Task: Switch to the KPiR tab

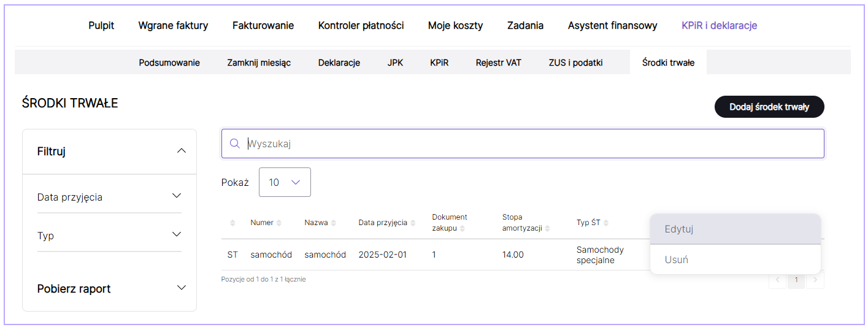Action: pyautogui.click(x=439, y=63)
